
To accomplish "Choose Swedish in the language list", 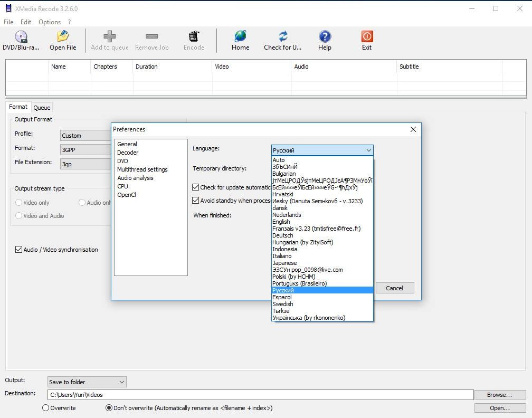I will [322, 304].
